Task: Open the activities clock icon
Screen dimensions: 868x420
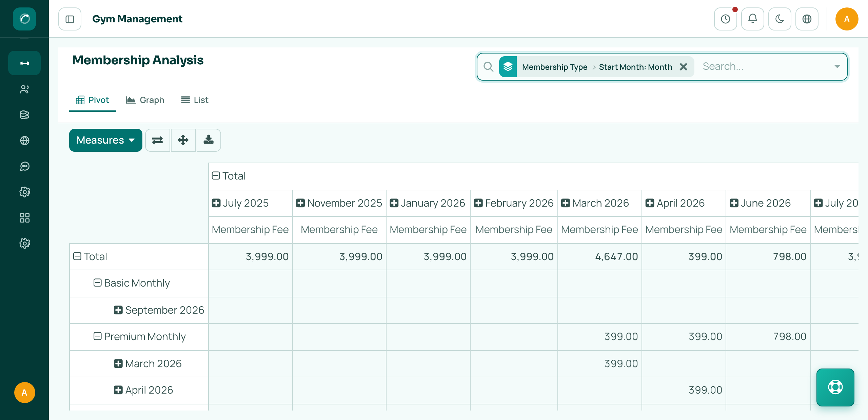Action: point(726,19)
